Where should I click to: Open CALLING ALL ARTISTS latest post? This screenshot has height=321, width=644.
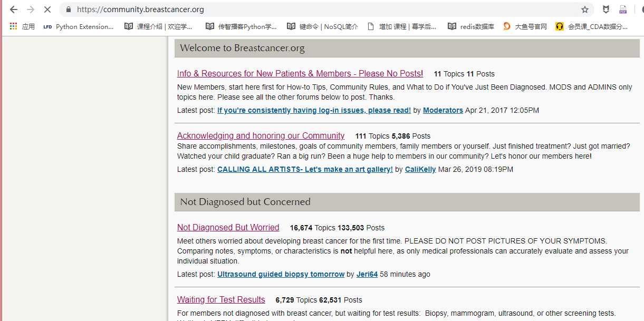[305, 169]
